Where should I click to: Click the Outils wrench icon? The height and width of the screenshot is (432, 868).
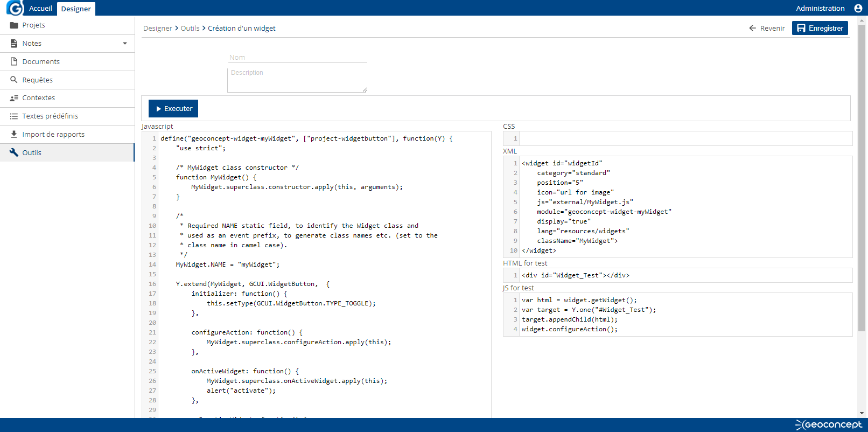pyautogui.click(x=14, y=152)
